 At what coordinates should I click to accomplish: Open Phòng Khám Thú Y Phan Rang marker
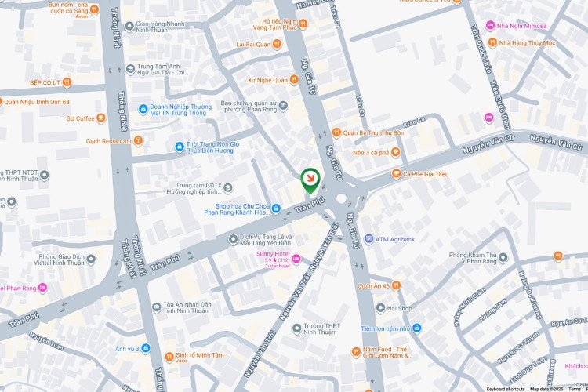503,258
